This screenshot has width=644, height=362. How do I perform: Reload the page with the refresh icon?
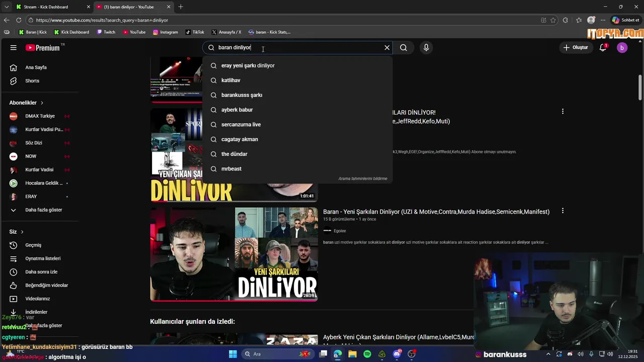click(x=19, y=20)
